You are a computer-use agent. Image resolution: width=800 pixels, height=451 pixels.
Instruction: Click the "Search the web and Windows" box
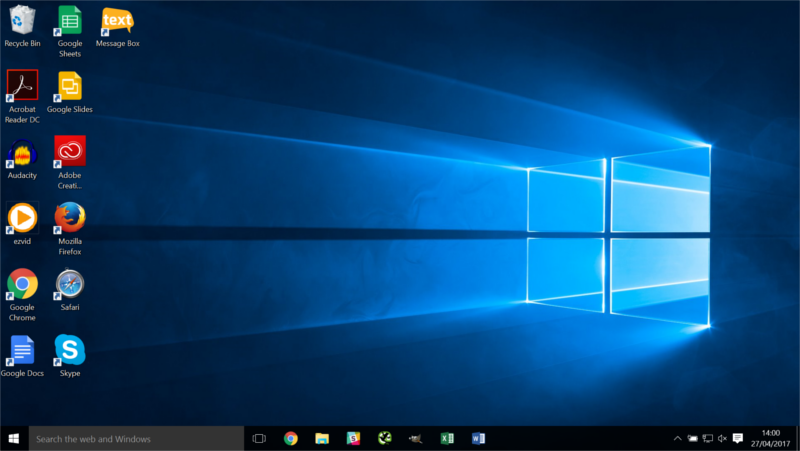[137, 438]
